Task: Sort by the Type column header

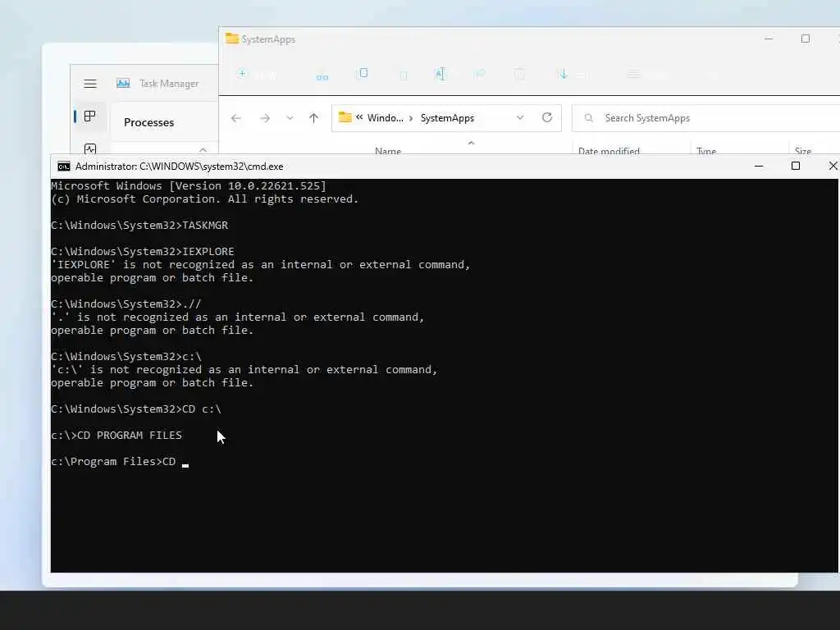Action: tap(706, 151)
